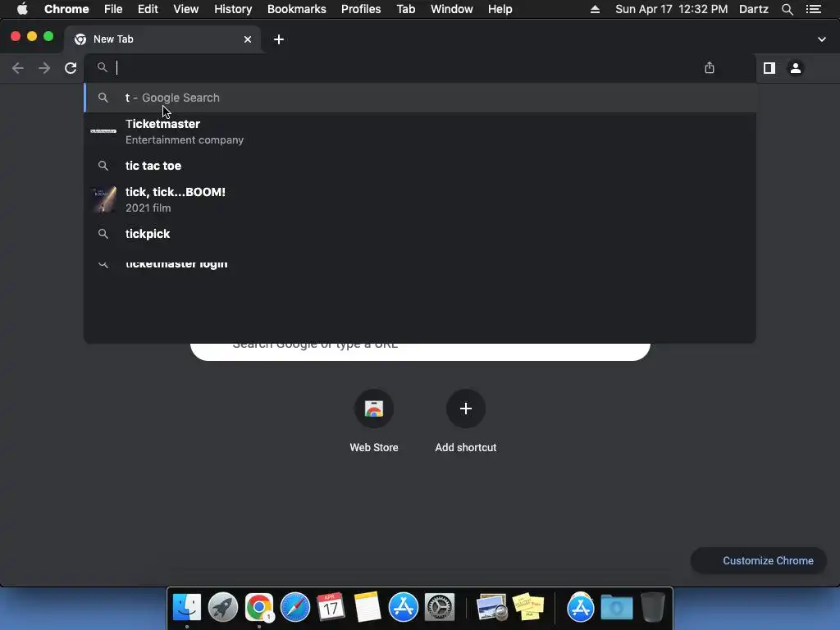This screenshot has height=630, width=840.
Task: Open the Apple menu
Action: (22, 9)
